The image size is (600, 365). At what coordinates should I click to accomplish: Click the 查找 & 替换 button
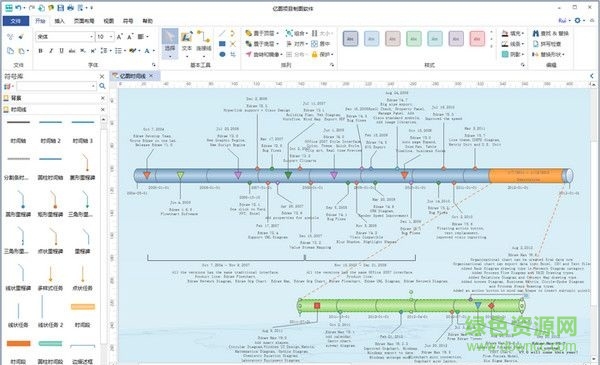[550, 34]
